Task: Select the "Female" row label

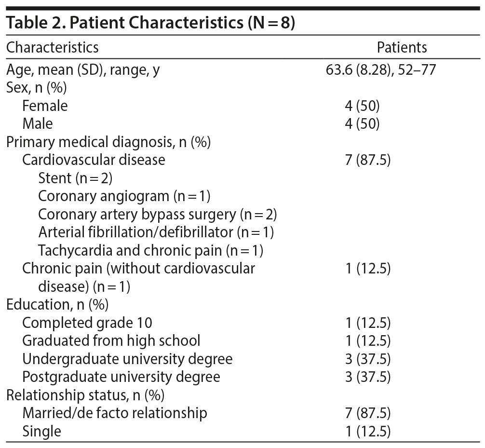Action: click(x=45, y=106)
